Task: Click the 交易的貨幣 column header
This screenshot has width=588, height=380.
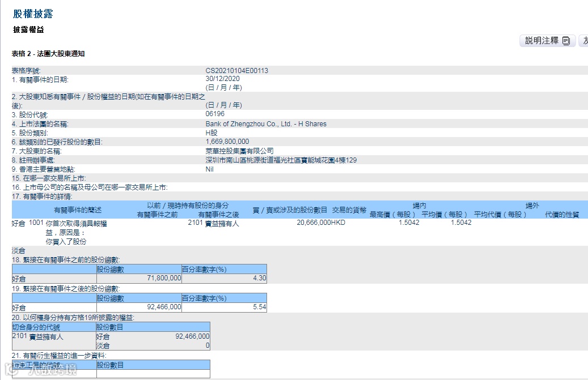Action: [349, 210]
